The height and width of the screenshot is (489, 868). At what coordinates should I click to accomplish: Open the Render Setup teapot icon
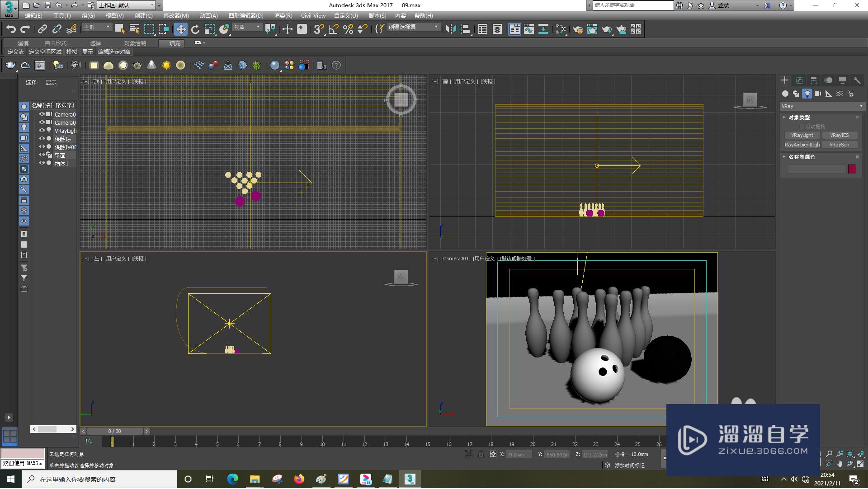tap(578, 29)
